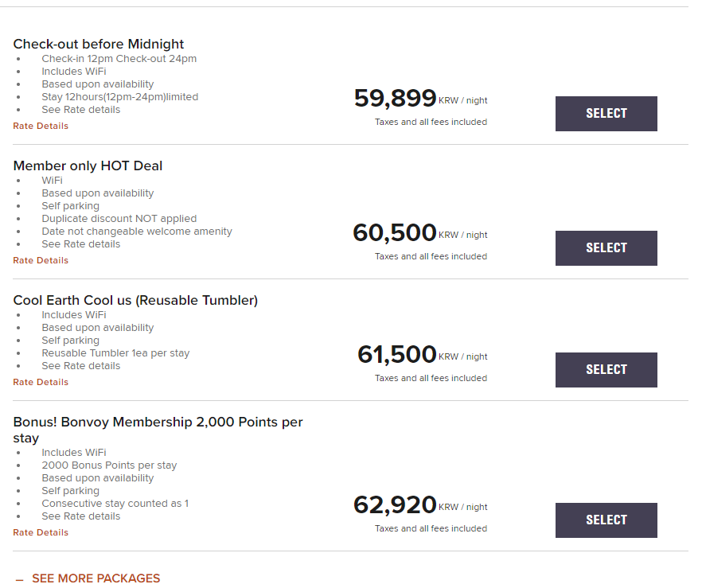
Task: Click the Member only HOT Deal title
Action: [88, 166]
